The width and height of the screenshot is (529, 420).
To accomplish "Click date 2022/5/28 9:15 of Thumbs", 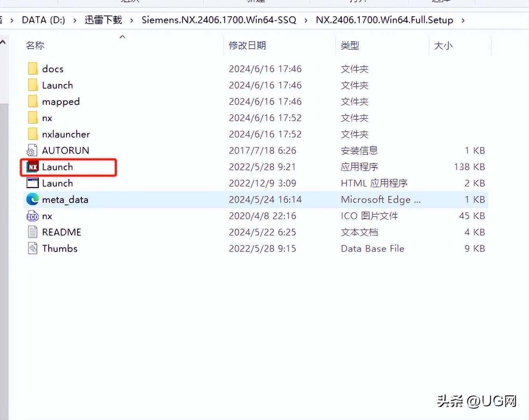I will point(263,248).
